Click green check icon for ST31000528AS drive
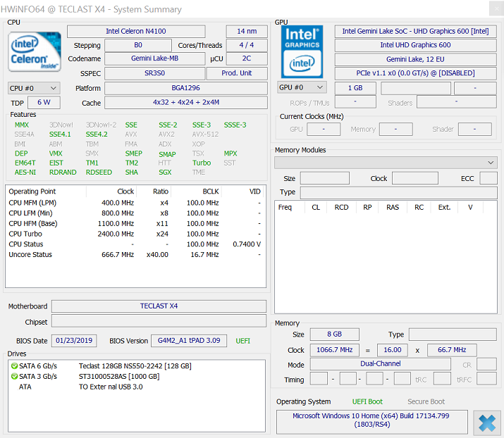 click(x=14, y=377)
